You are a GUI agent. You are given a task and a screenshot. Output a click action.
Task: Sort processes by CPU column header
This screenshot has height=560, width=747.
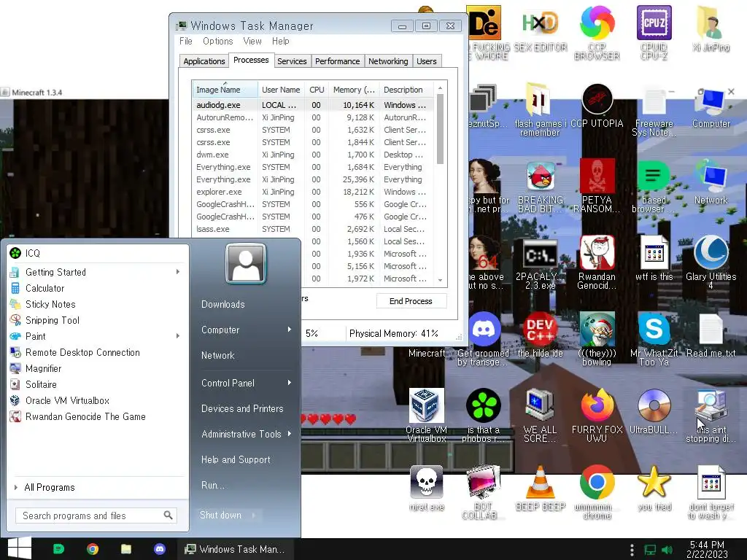click(x=317, y=90)
